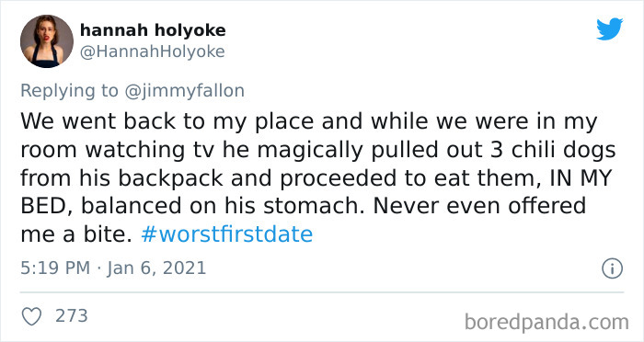Viewport: 644px width, 342px height.
Task: Click the words "chili dogs" in tweet
Action: (563, 150)
